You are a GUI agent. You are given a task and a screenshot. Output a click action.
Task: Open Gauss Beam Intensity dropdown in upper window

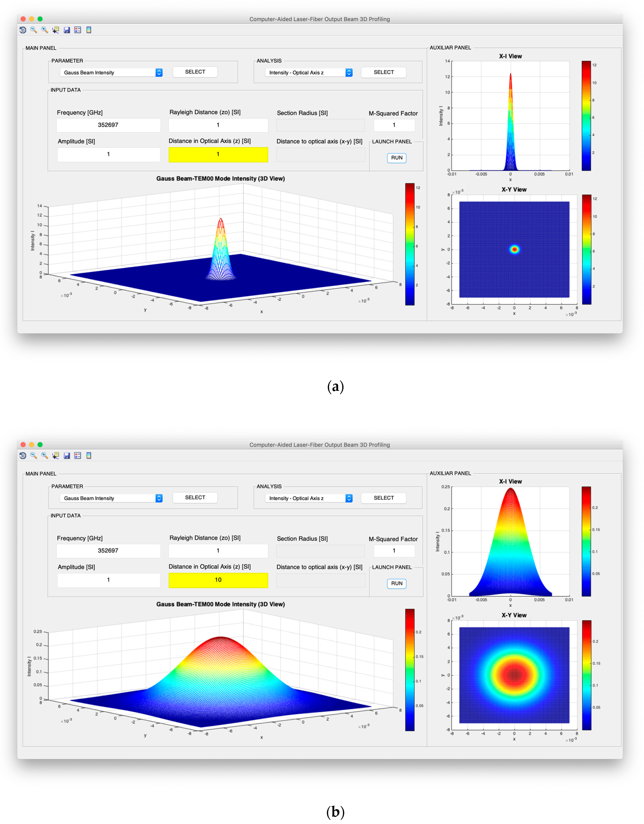111,73
